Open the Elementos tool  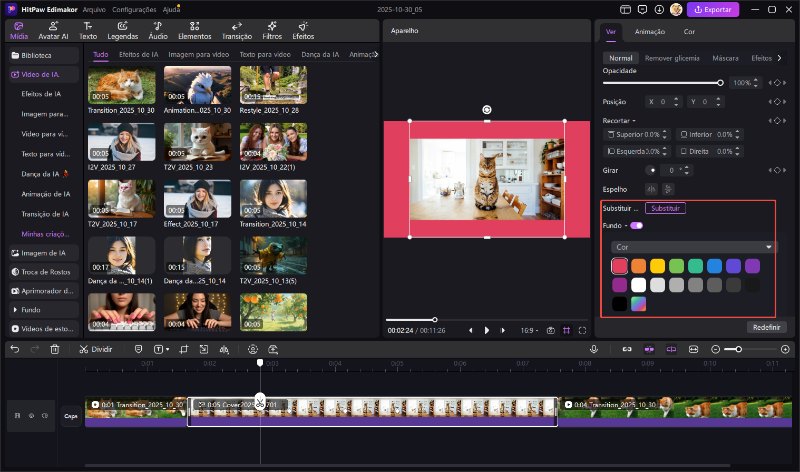click(x=194, y=31)
